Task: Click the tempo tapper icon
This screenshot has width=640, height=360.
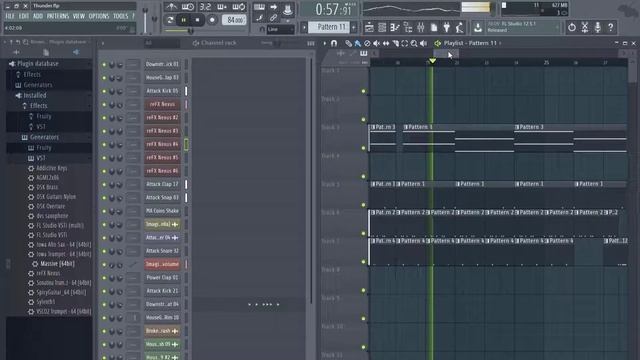Action: (x=460, y=27)
